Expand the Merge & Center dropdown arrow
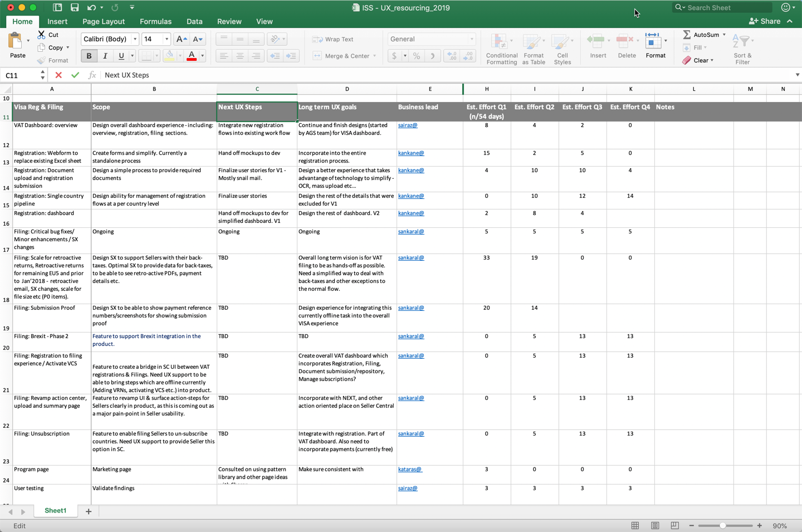802x532 pixels. click(374, 56)
